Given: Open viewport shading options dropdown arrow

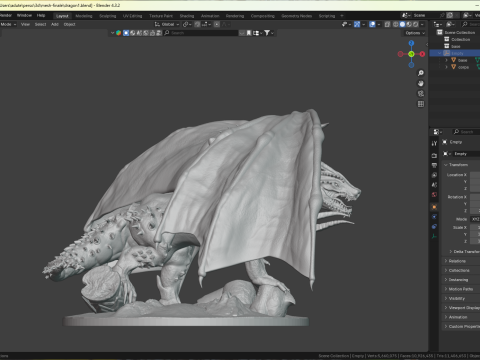Looking at the screenshot, I should [x=422, y=24].
